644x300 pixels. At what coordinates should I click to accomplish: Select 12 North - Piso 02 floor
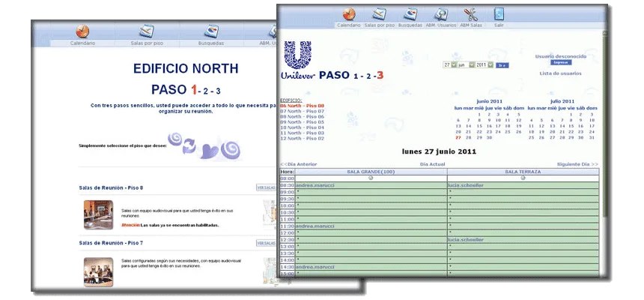click(x=302, y=138)
